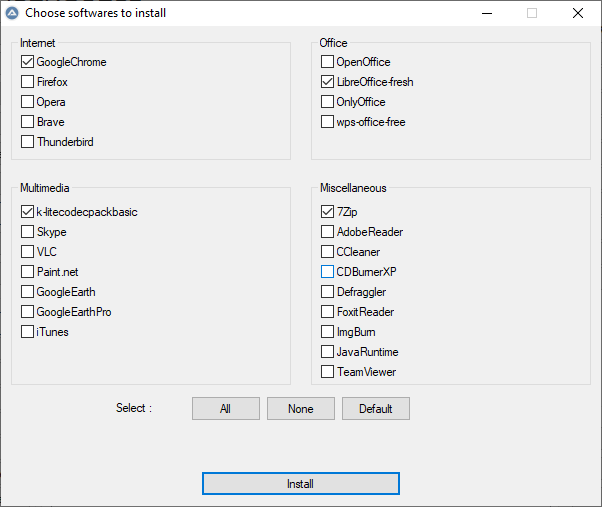
Task: Enable the VLC checkbox
Action: [x=27, y=251]
